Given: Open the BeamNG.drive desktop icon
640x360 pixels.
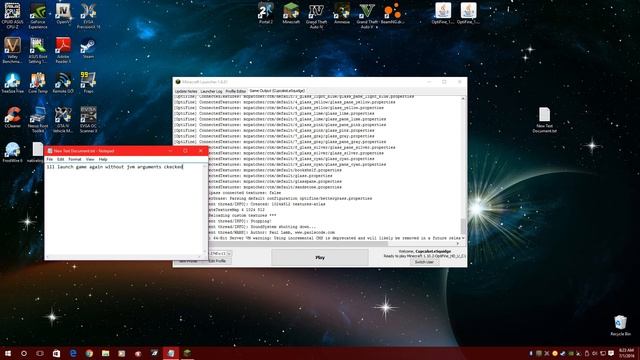Looking at the screenshot, I should pos(393,13).
